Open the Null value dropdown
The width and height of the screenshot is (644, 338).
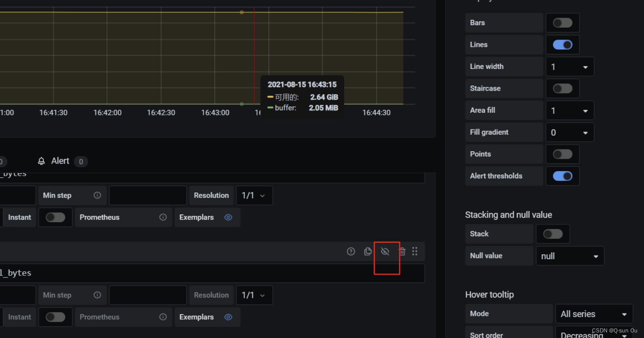[570, 256]
